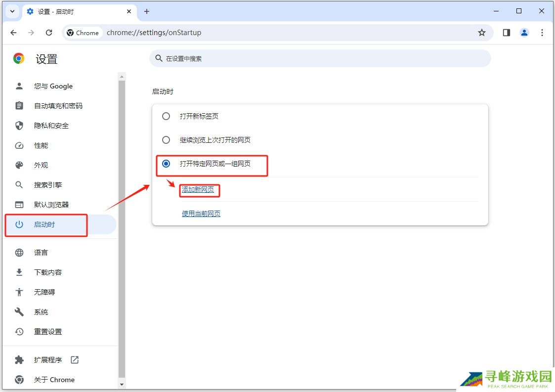Open Chrome's three-dot menu
555x392 pixels.
point(542,33)
